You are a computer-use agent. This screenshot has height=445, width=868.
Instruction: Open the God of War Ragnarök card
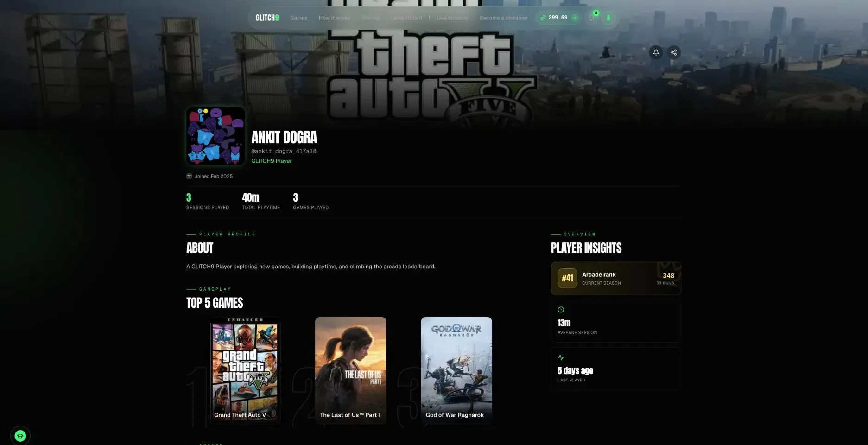click(x=456, y=370)
